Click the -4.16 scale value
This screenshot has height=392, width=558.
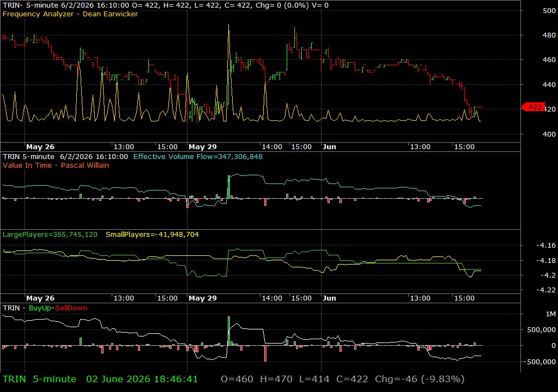coord(546,245)
